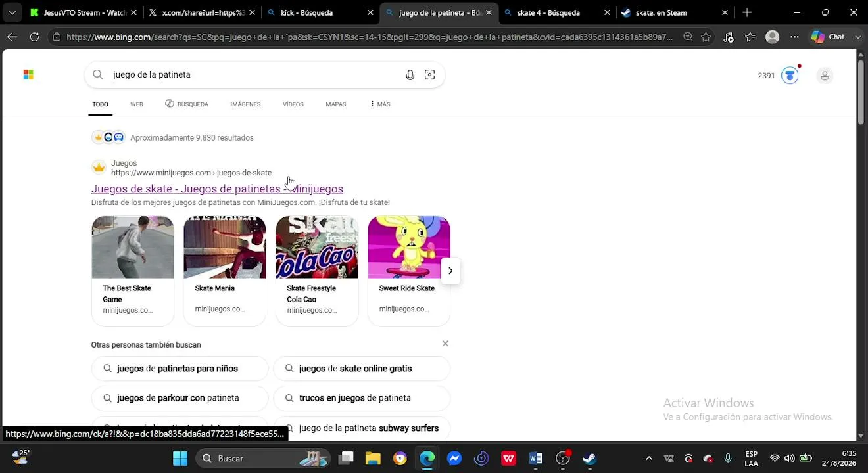Reload the current Bing page

(x=34, y=37)
